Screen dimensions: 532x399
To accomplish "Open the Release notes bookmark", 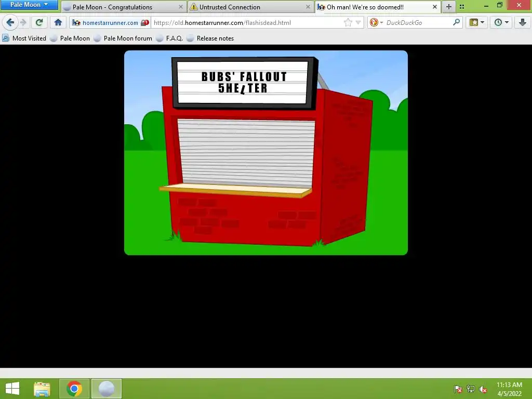I will (x=210, y=38).
